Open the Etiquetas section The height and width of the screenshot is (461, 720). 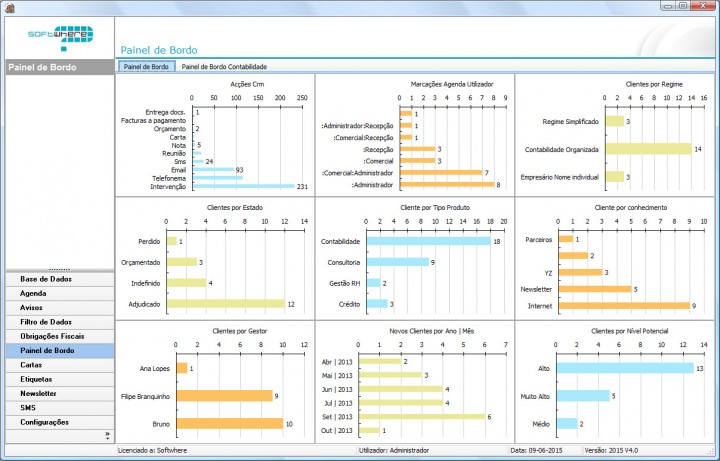[x=60, y=379]
